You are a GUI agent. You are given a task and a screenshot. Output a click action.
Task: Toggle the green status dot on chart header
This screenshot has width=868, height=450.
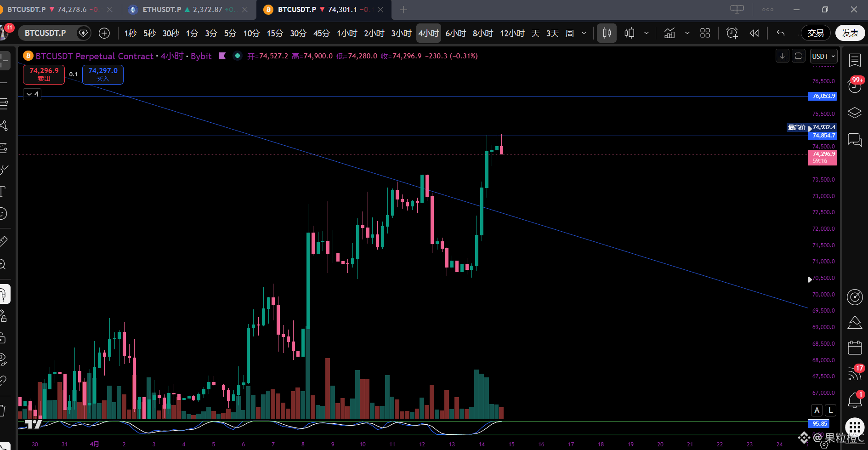tap(237, 56)
